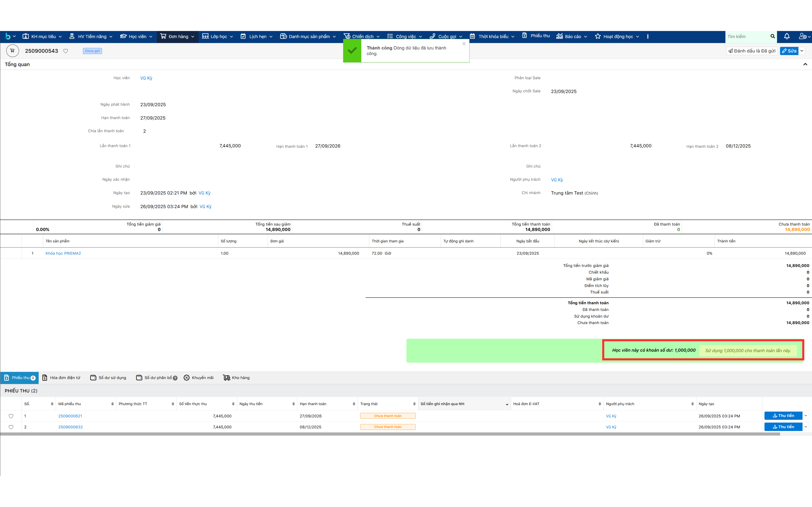Click Đánh dấu là Đã gửi button
Screen dimensions: 812x507
click(x=752, y=51)
